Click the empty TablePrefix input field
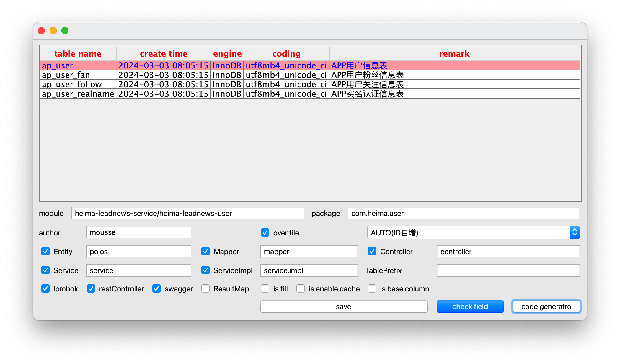Image resolution: width=620 pixels, height=364 pixels. coord(508,270)
